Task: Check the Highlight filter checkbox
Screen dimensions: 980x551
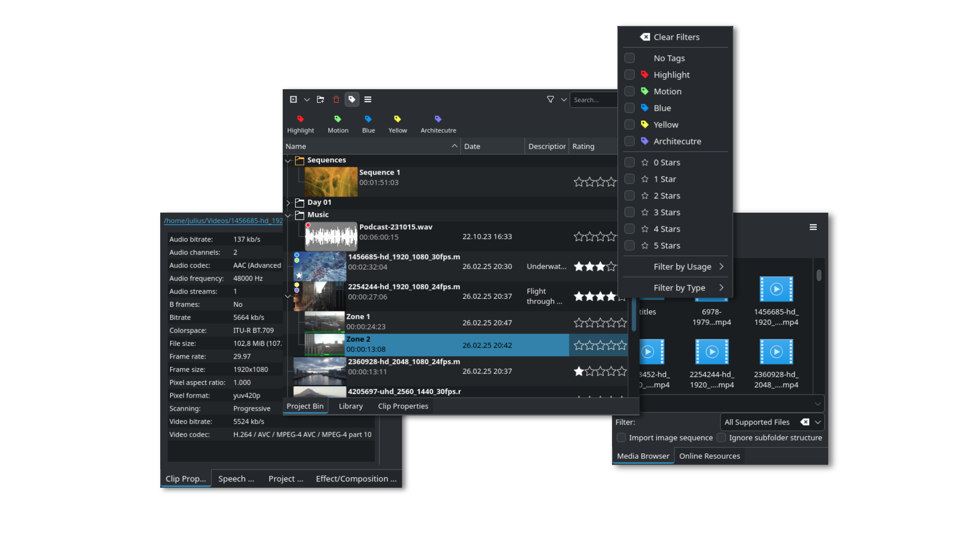Action: point(630,74)
